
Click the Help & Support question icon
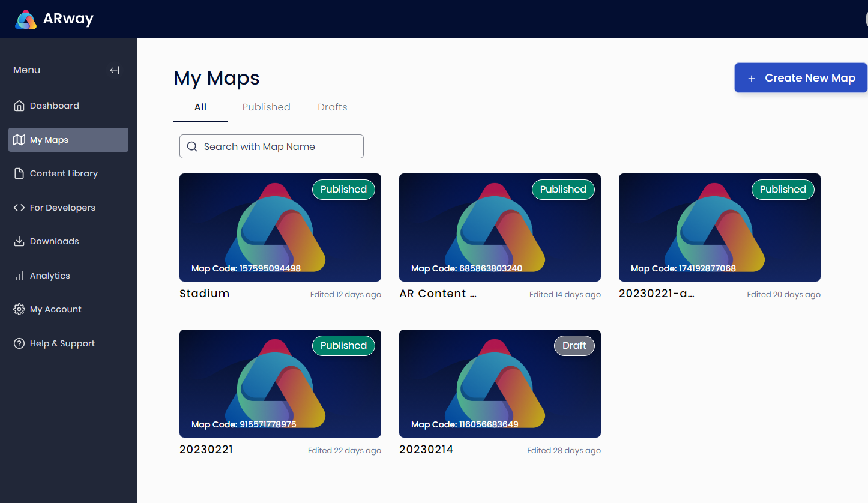19,343
